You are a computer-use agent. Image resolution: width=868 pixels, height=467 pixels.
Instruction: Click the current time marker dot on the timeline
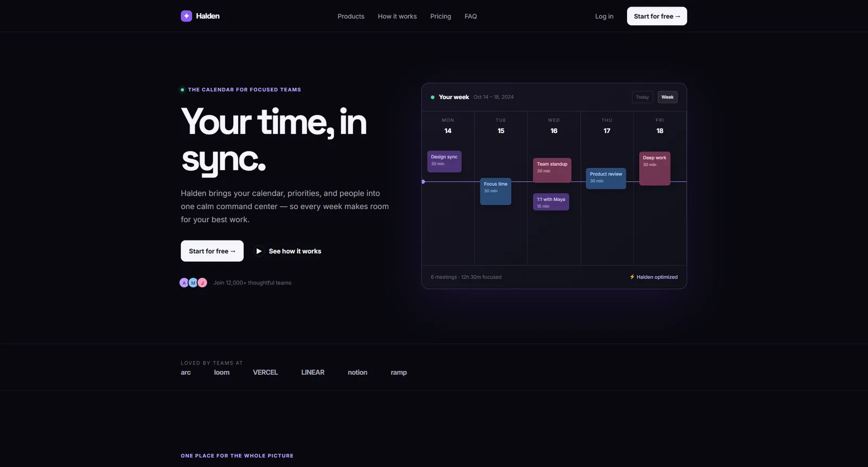click(x=423, y=181)
